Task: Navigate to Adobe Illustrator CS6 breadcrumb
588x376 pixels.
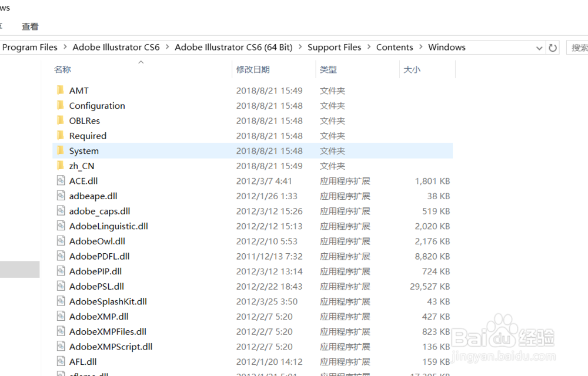Action: (x=116, y=47)
